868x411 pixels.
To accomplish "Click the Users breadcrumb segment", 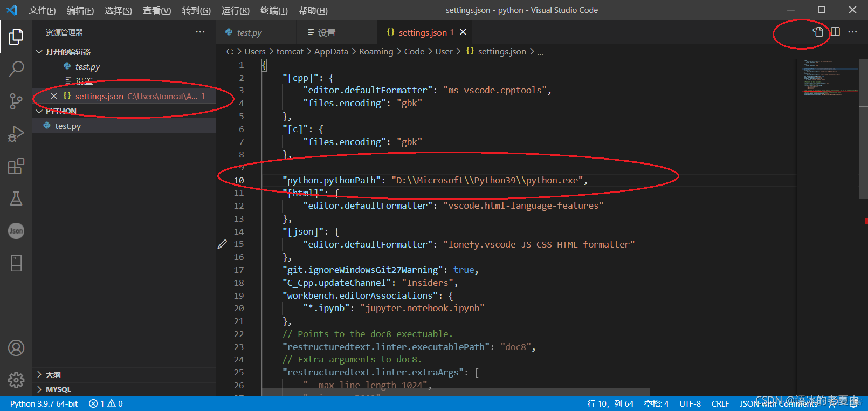I will tap(255, 52).
